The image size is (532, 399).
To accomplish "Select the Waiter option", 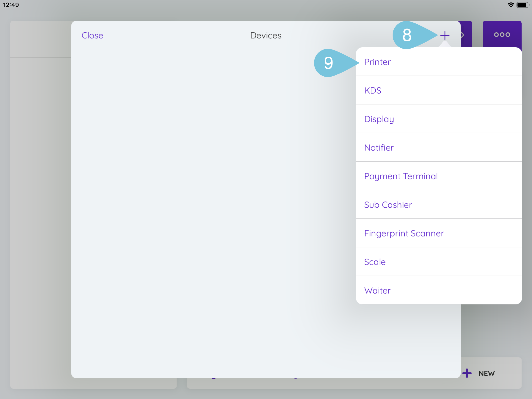I will coord(378,290).
